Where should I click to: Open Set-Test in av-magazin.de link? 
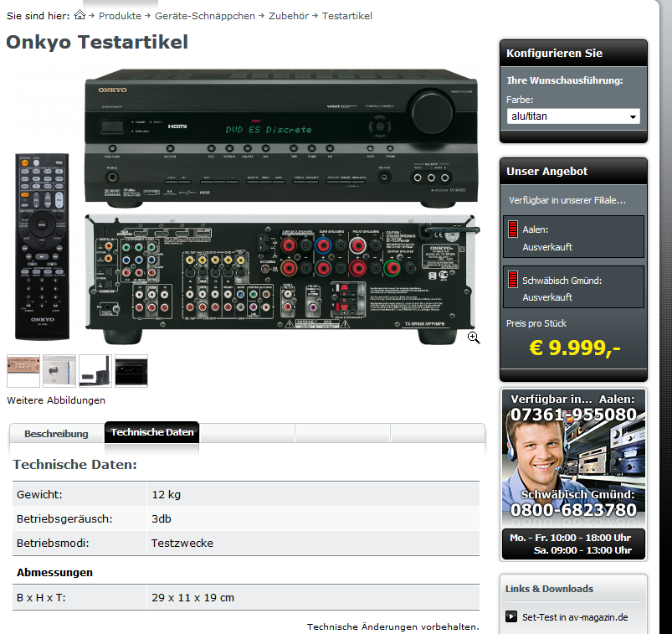[575, 617]
